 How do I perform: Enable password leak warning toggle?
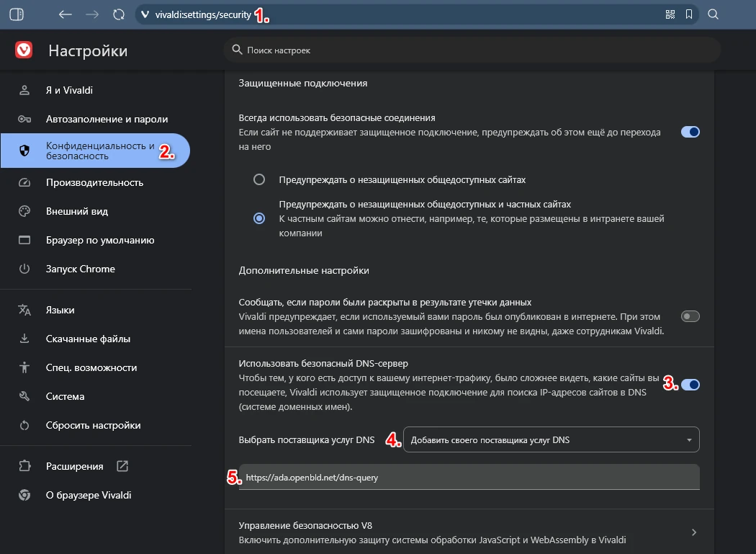click(690, 316)
